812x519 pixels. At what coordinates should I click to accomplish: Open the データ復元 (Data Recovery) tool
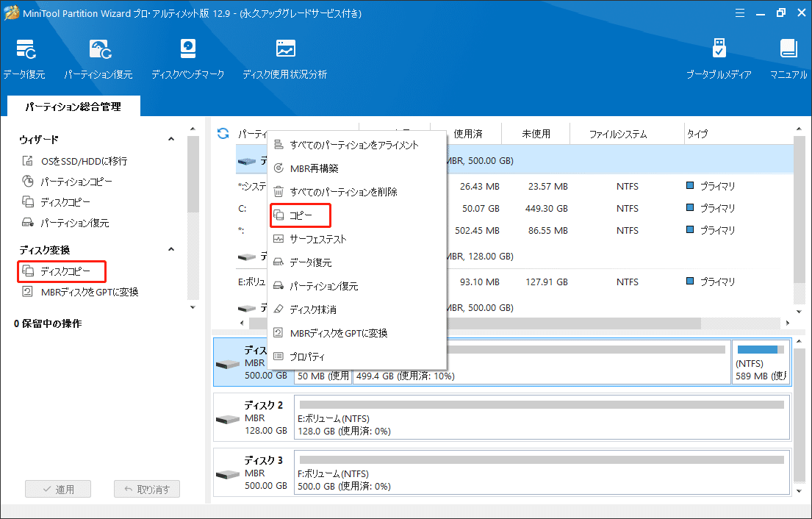pyautogui.click(x=26, y=57)
